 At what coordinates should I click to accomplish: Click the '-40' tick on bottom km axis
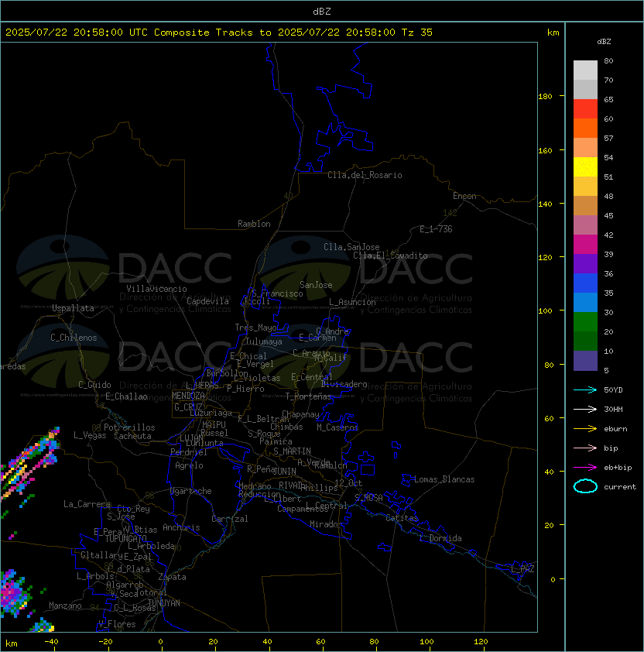click(51, 642)
